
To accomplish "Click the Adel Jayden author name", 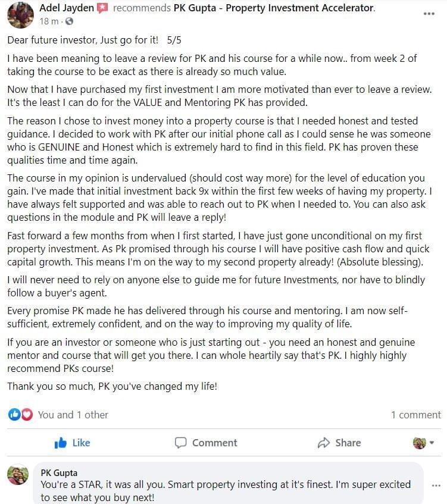I will point(67,8).
